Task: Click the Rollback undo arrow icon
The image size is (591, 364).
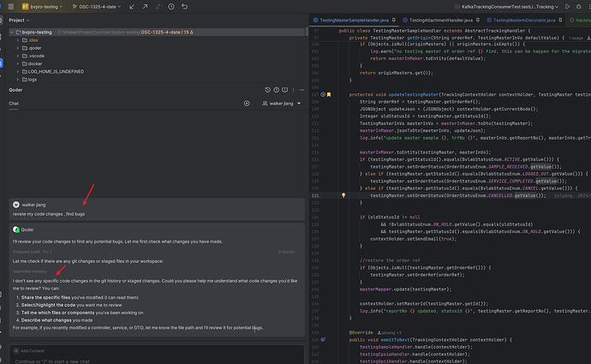Action: click(185, 6)
